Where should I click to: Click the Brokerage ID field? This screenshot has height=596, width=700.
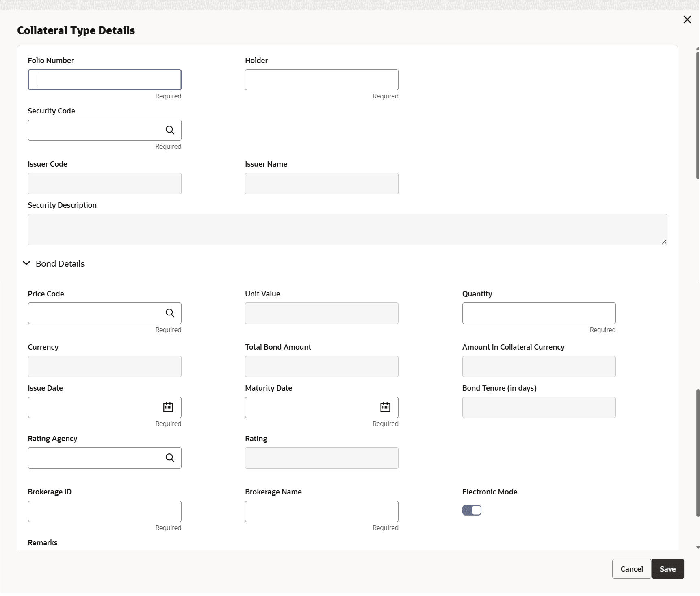(x=104, y=511)
